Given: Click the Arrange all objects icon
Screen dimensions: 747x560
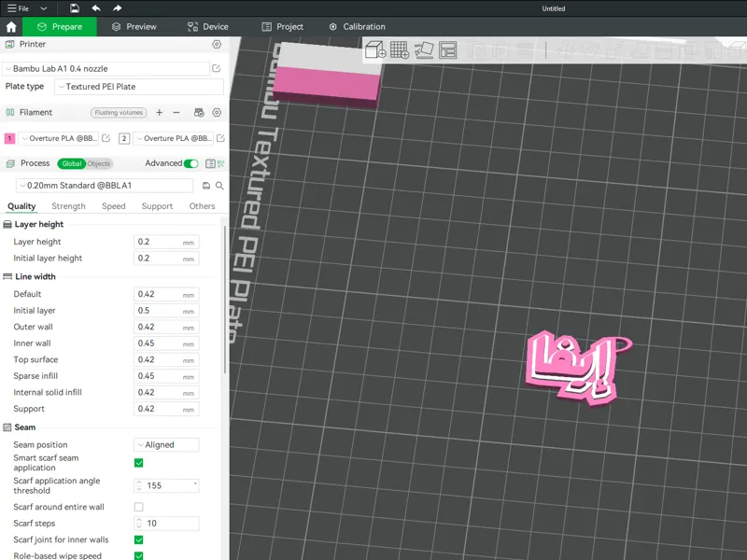Looking at the screenshot, I should 448,49.
